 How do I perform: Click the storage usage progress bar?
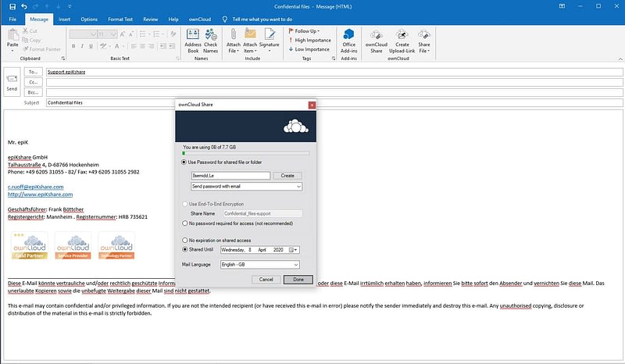click(x=245, y=153)
